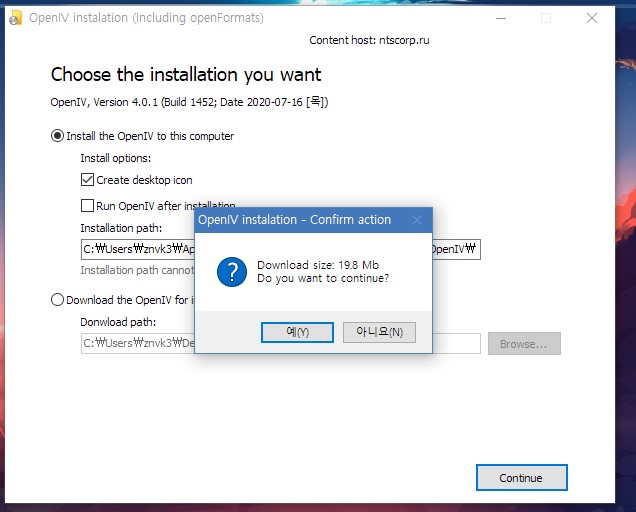Image resolution: width=636 pixels, height=512 pixels.
Task: Click the 'Installation path:' label
Action: click(x=121, y=228)
